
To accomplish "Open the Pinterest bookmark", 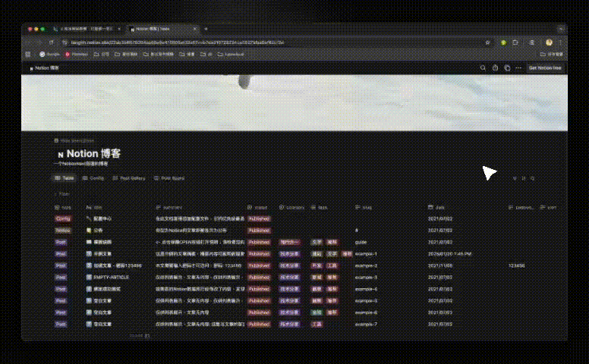I will pyautogui.click(x=76, y=55).
